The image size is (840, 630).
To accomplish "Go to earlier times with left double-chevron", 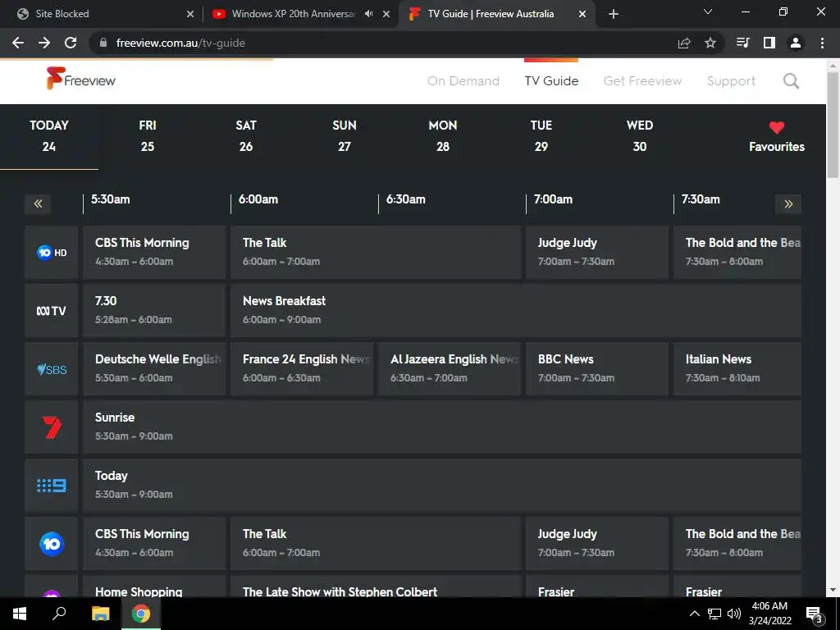I will [38, 203].
